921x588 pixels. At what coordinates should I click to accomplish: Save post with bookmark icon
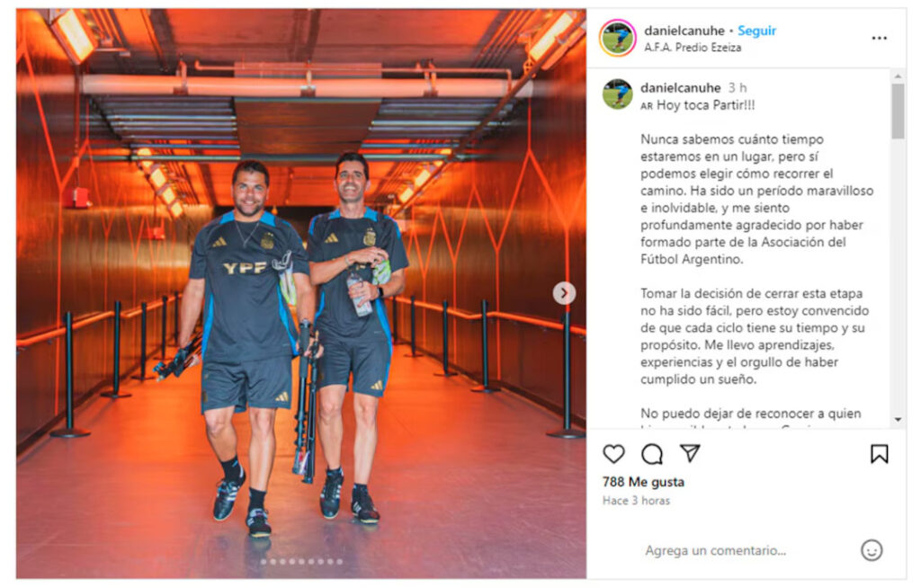(879, 453)
